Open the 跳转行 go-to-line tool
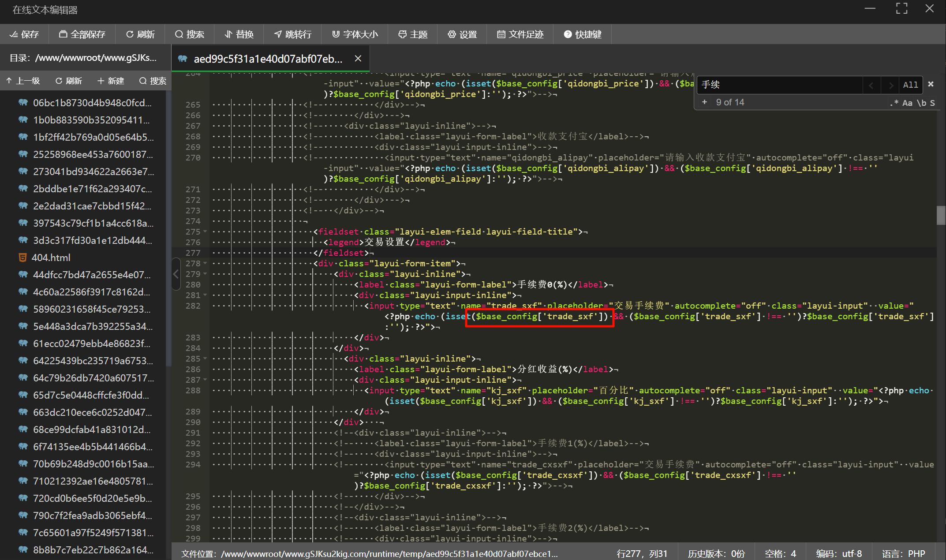This screenshot has height=560, width=946. 292,34
